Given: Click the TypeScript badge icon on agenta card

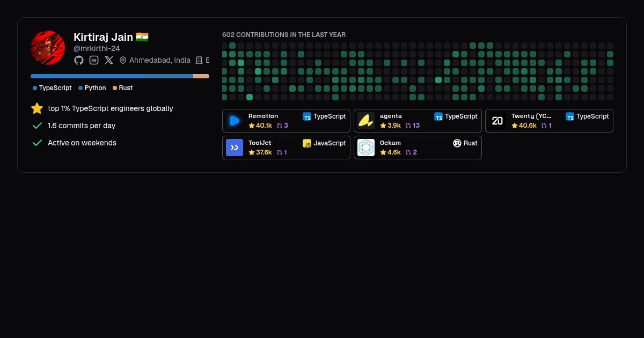Looking at the screenshot, I should [x=438, y=116].
